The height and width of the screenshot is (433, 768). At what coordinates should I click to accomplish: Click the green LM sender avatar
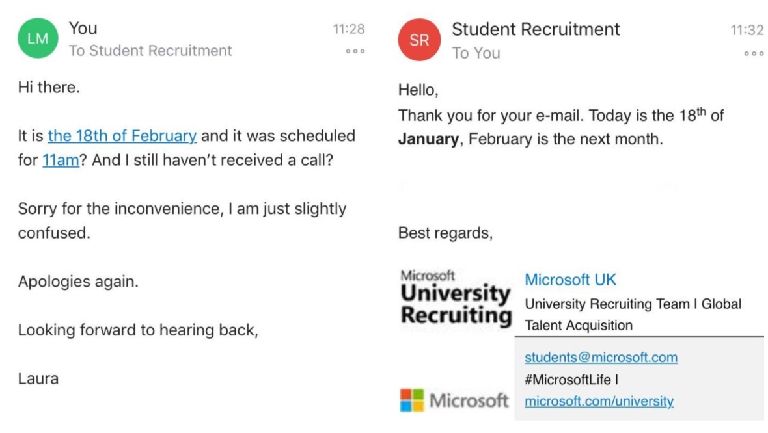[x=38, y=38]
